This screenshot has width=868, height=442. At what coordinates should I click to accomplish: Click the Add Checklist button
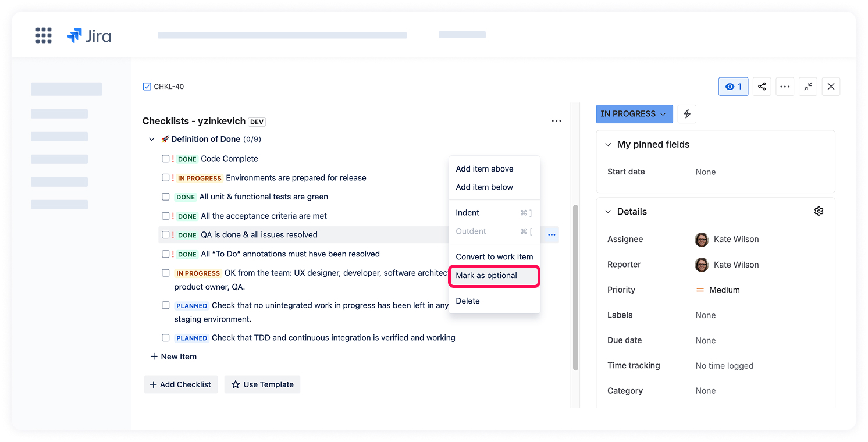tap(181, 384)
